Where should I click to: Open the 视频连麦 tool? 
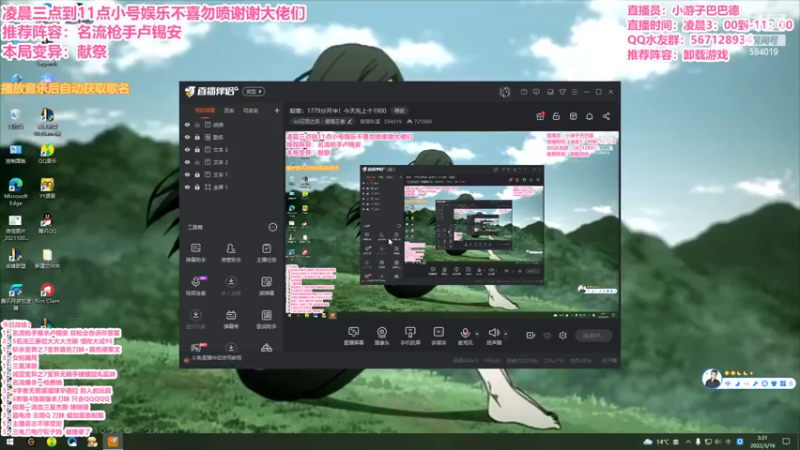point(195,286)
